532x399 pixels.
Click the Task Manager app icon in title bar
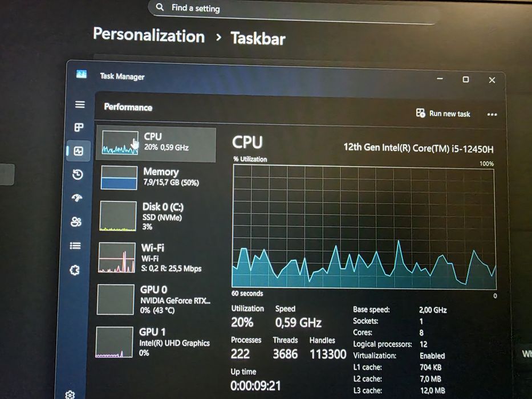pyautogui.click(x=82, y=74)
